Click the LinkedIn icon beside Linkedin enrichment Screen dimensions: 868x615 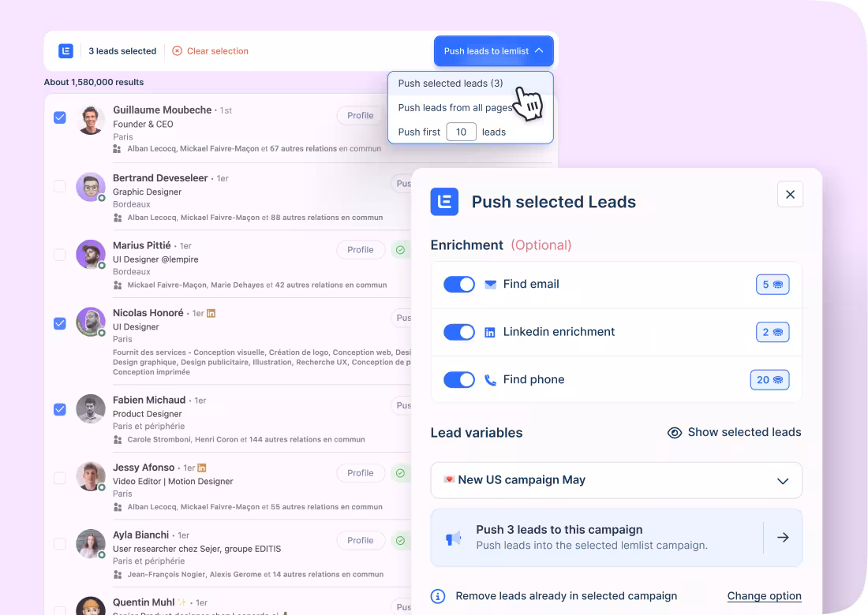click(490, 333)
